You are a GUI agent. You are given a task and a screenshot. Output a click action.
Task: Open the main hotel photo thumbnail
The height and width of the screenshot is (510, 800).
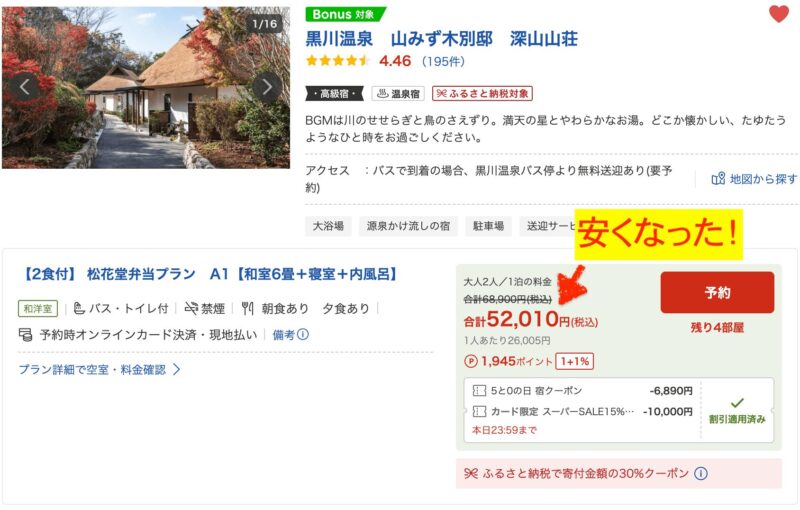(146, 87)
